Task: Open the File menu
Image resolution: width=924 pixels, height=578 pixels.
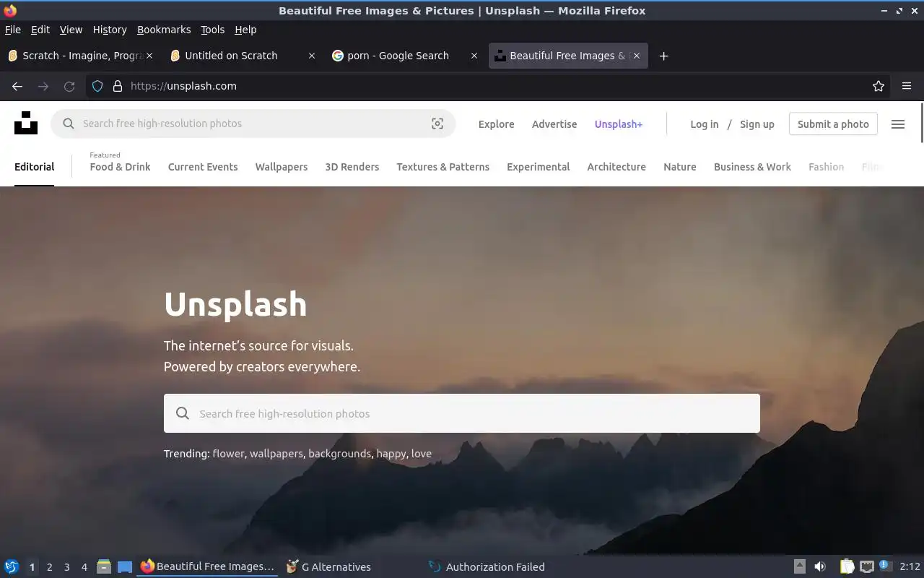Action: coord(13,30)
